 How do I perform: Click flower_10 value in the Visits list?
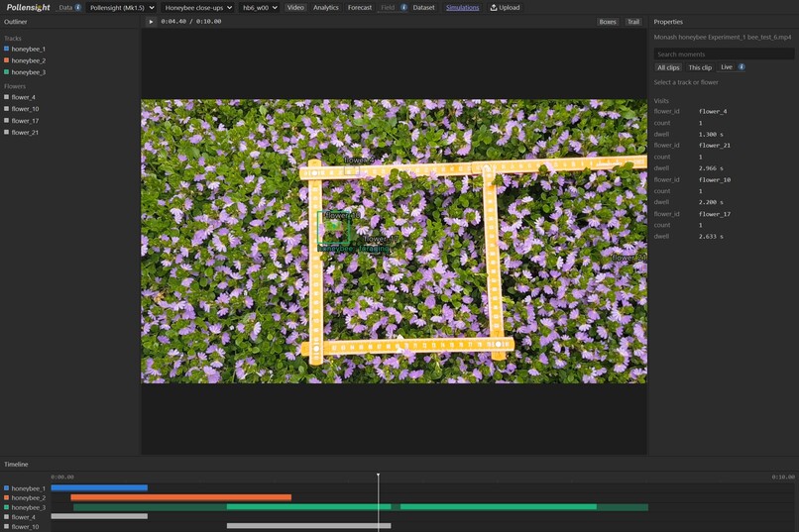715,179
